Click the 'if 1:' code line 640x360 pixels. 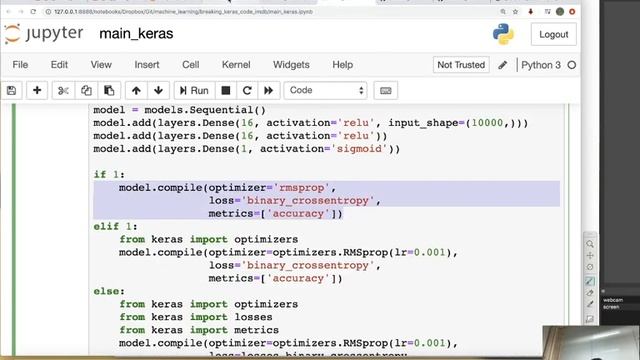[109, 175]
